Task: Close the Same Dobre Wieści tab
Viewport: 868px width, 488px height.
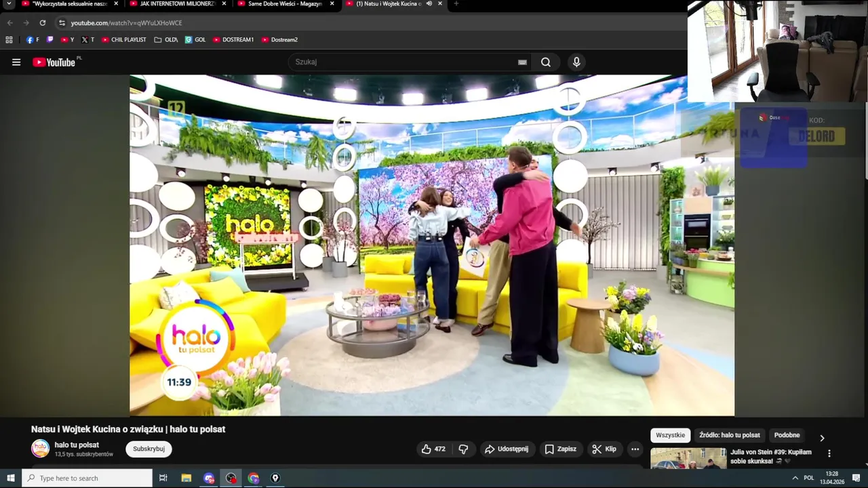Action: tap(332, 3)
